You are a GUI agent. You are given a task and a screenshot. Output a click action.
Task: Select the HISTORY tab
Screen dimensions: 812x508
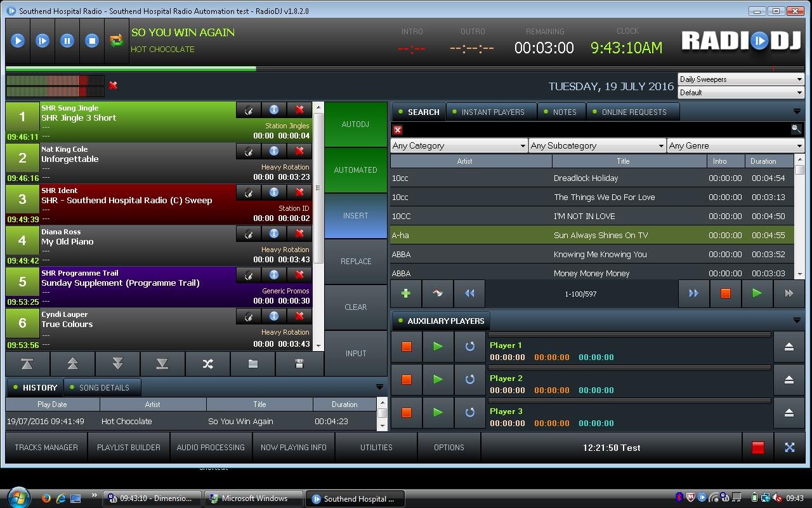coord(35,387)
